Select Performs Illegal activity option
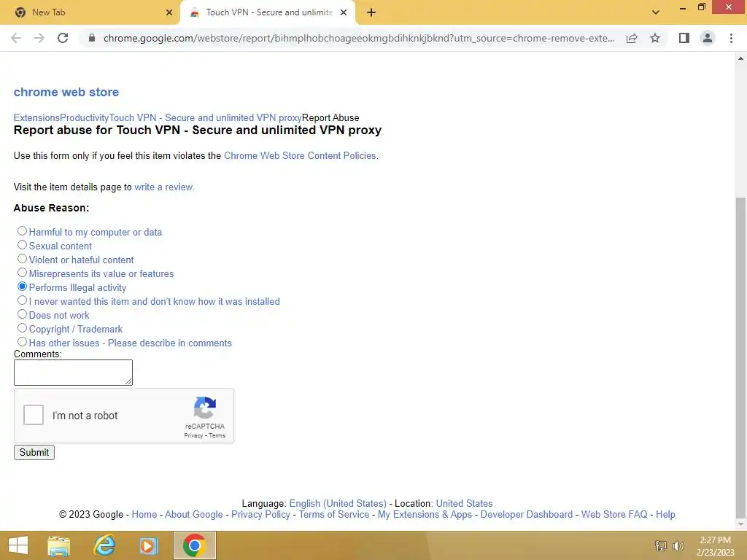The height and width of the screenshot is (560, 747). [x=22, y=286]
